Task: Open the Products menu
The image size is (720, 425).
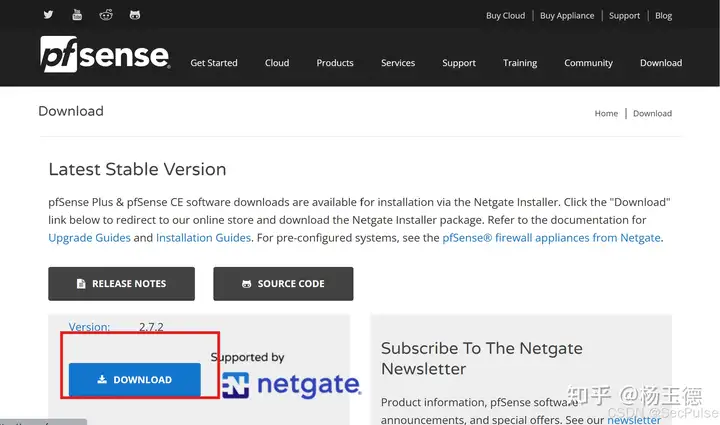Action: (335, 63)
